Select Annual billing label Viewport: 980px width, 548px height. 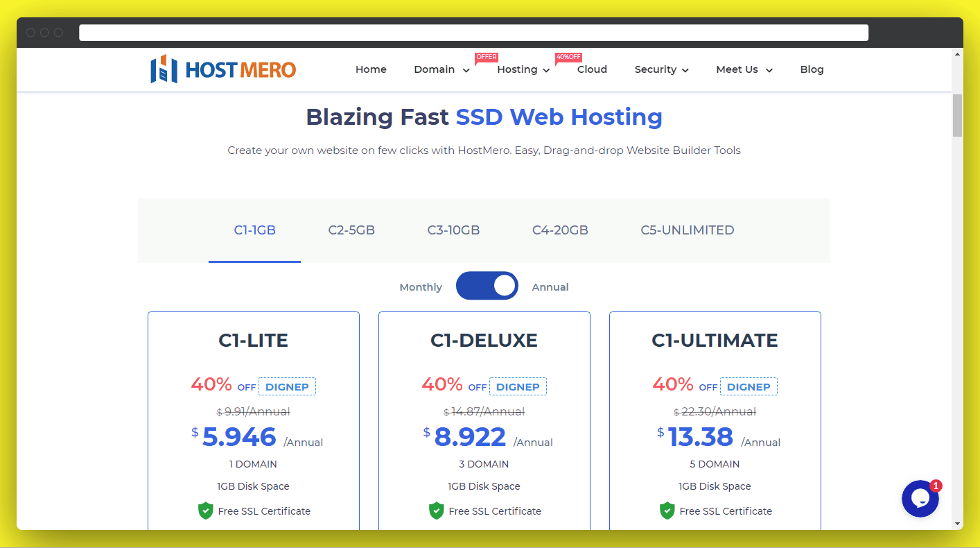550,287
